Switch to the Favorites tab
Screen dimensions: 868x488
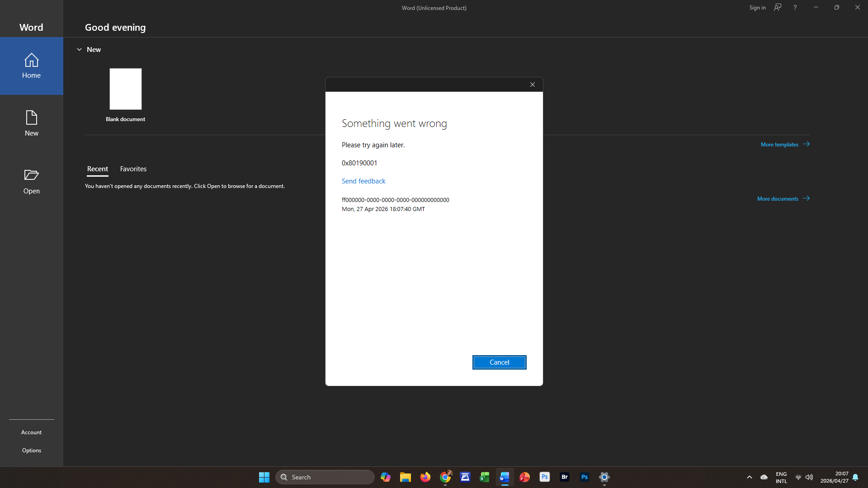coord(133,169)
